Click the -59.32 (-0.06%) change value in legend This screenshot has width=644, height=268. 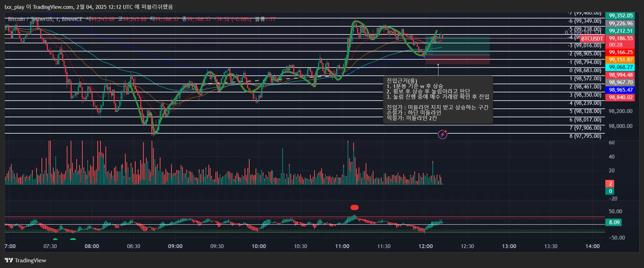click(233, 19)
